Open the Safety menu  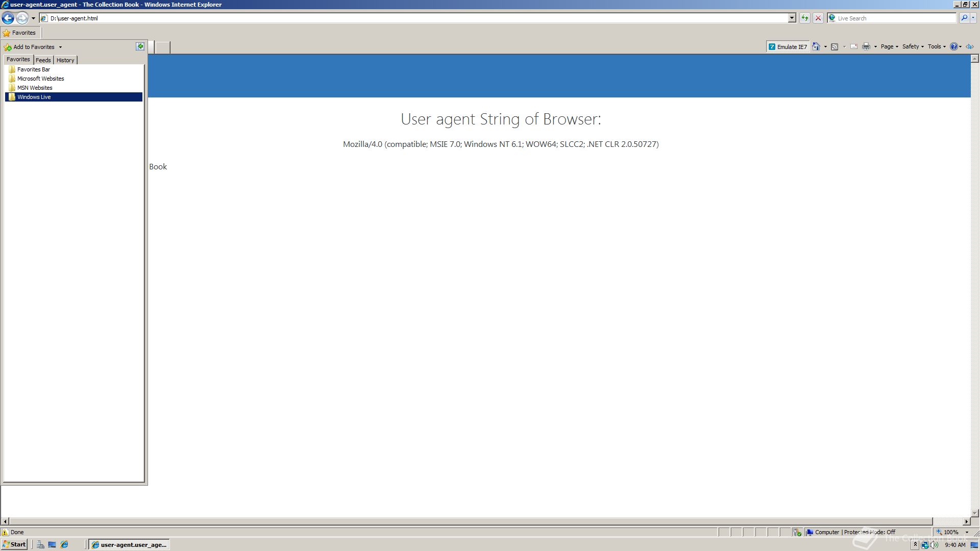(x=913, y=47)
